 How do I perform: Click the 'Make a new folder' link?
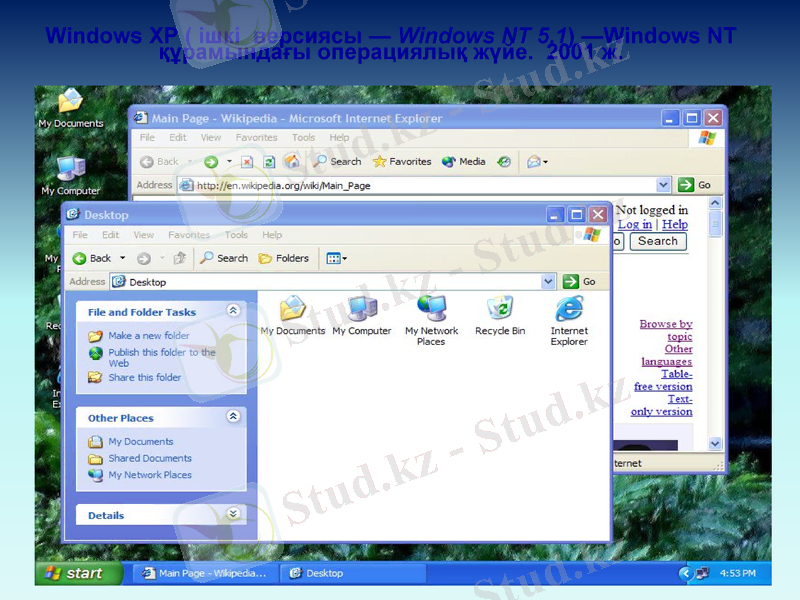click(x=148, y=336)
